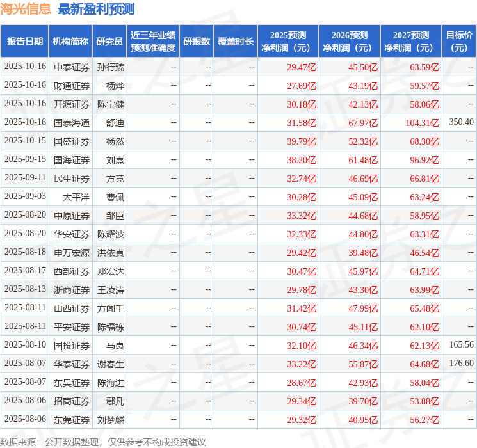Image resolution: width=477 pixels, height=448 pixels.
Task: Select 东莞证券 institution cell
Action: 72,420
